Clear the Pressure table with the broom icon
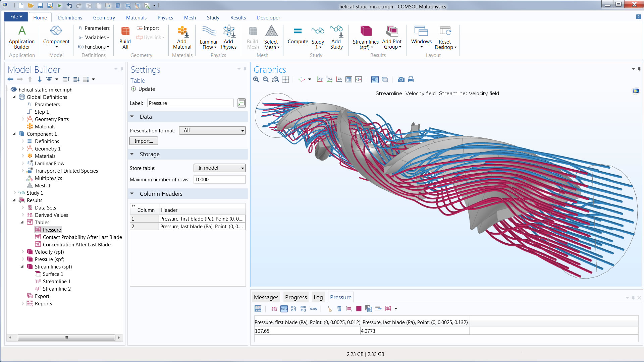This screenshot has height=362, width=644. point(330,309)
